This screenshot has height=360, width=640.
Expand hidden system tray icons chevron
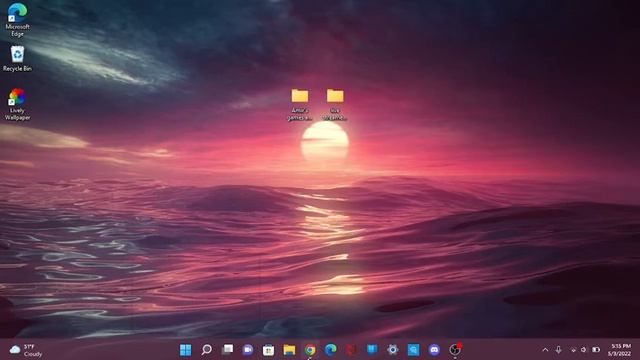pos(545,350)
